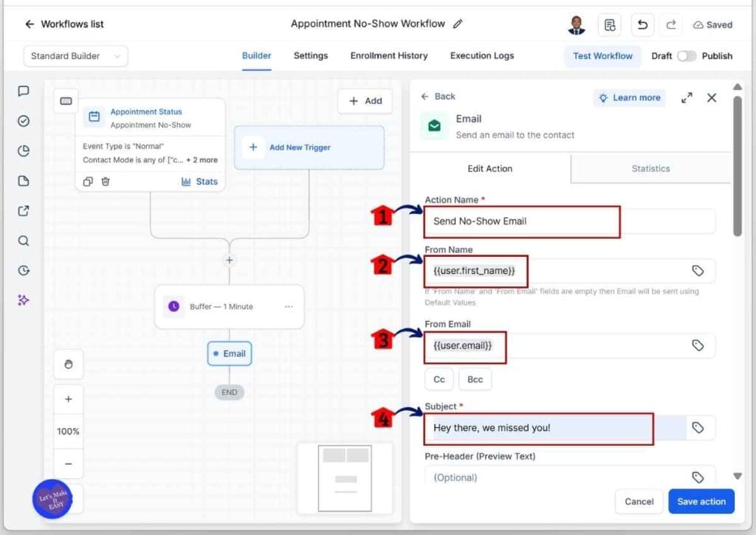The width and height of the screenshot is (756, 535).
Task: Click the Saved cloud status
Action: [712, 24]
